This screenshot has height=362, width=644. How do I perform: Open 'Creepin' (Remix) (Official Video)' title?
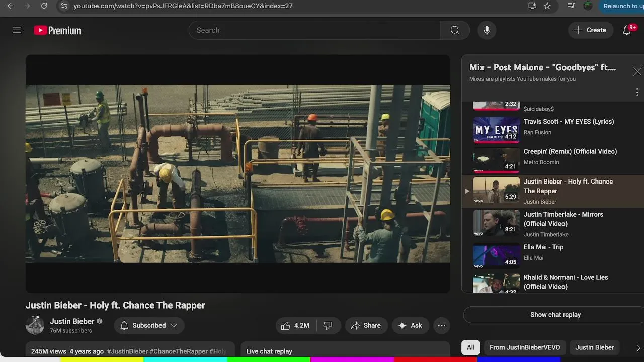point(570,151)
